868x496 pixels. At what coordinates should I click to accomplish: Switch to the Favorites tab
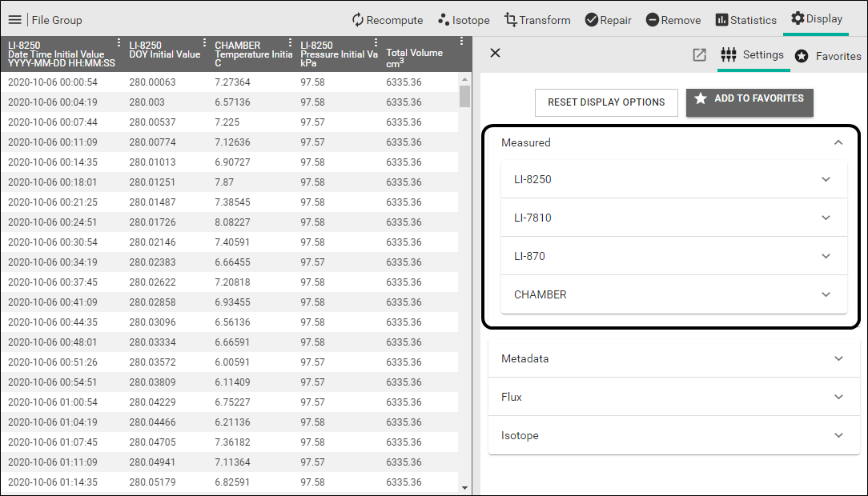828,56
